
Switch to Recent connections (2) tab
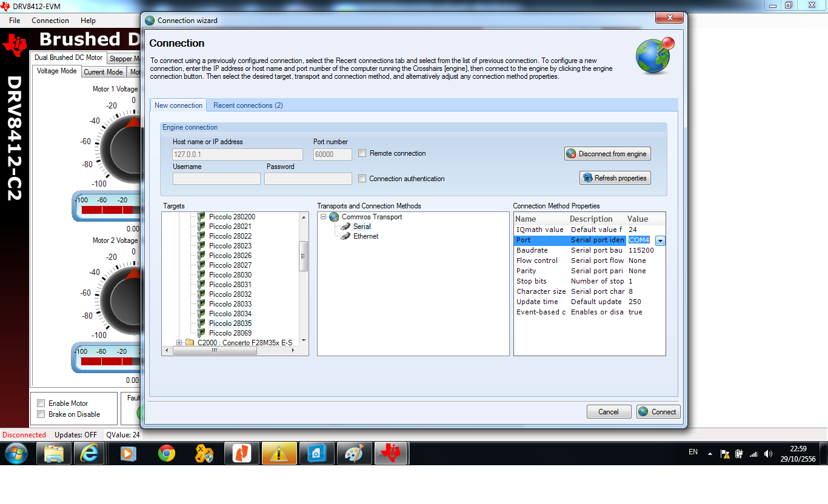click(x=248, y=105)
